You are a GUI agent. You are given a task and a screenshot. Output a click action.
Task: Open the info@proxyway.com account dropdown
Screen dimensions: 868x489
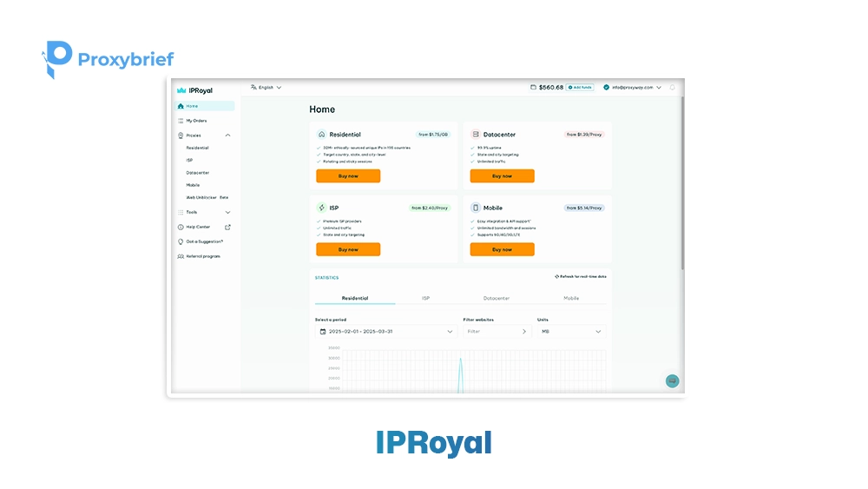pyautogui.click(x=633, y=88)
